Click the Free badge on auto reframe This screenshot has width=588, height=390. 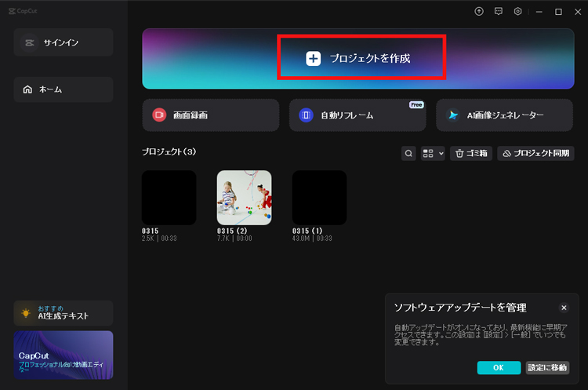[x=416, y=104]
